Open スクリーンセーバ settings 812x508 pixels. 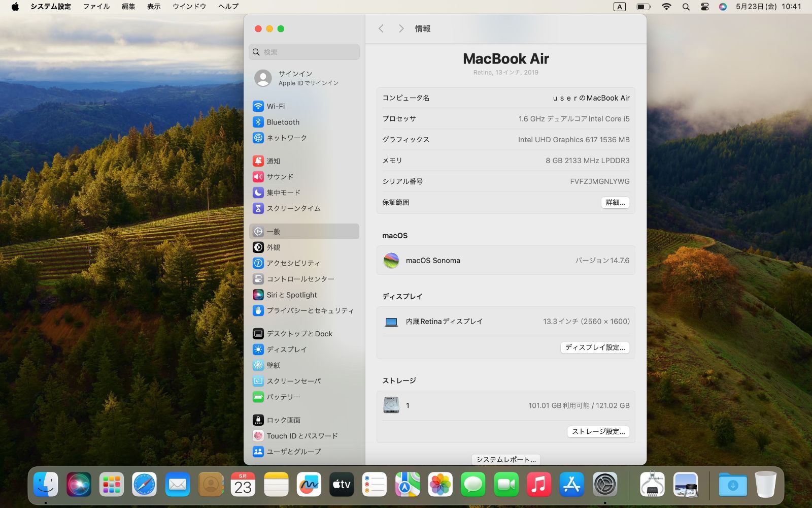[304, 381]
